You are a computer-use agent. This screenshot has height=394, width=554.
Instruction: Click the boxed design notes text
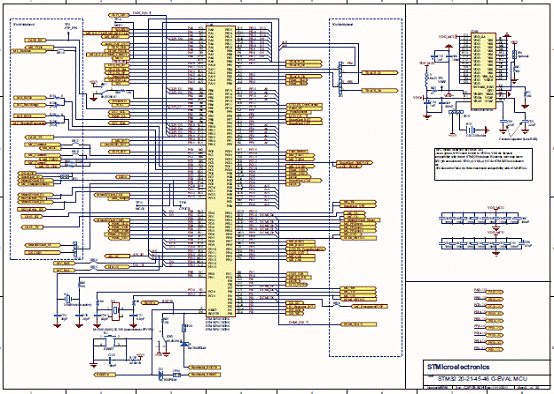[x=483, y=164]
